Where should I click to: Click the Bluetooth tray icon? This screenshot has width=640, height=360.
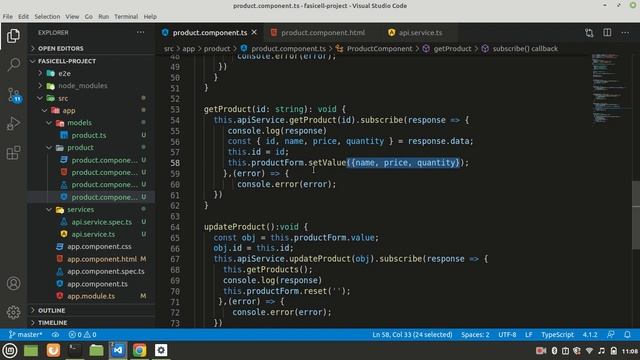554,351
